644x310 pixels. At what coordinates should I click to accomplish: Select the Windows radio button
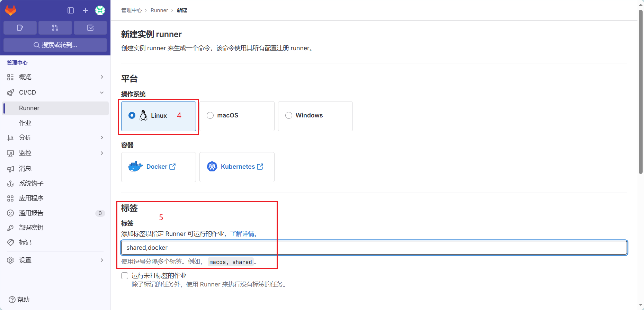289,115
